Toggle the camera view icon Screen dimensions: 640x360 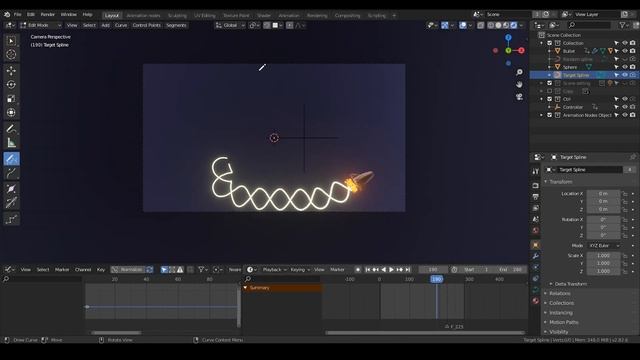pyautogui.click(x=519, y=97)
